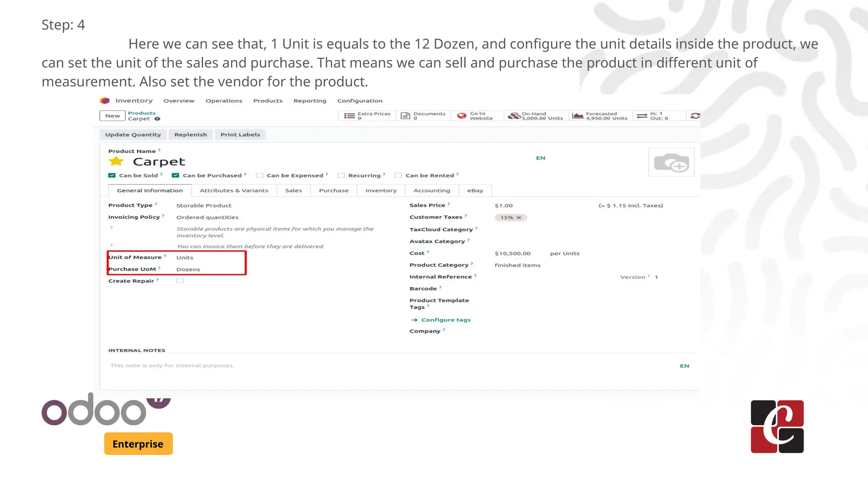Click the Go to Website globe icon
868x488 pixels.
[x=462, y=116]
